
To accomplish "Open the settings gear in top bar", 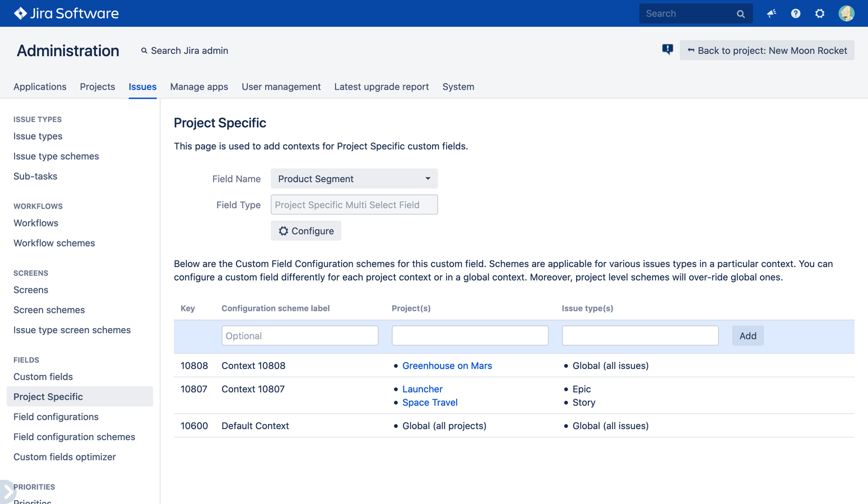I will pos(820,13).
